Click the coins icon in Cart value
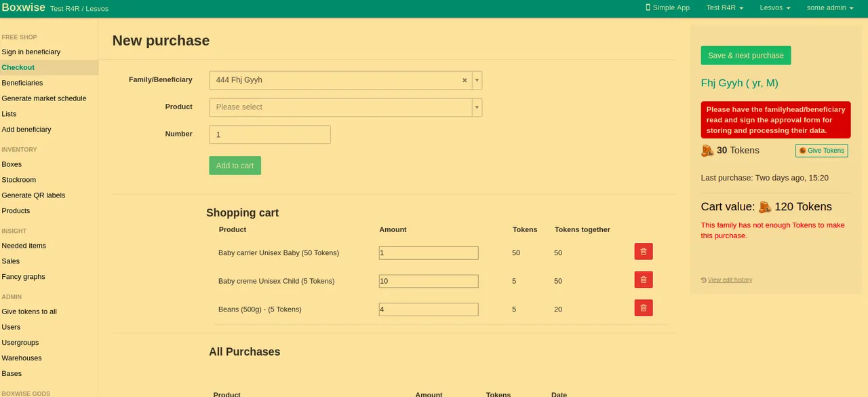This screenshot has height=397, width=868. coord(765,206)
